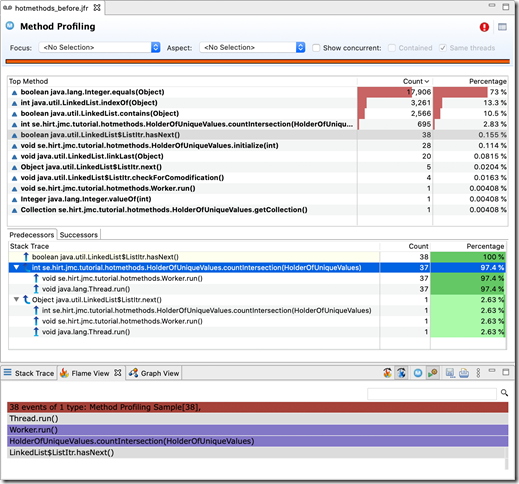The width and height of the screenshot is (519, 484).
Task: Click the magnifier search icon in Flame View
Action: pyautogui.click(x=504, y=393)
